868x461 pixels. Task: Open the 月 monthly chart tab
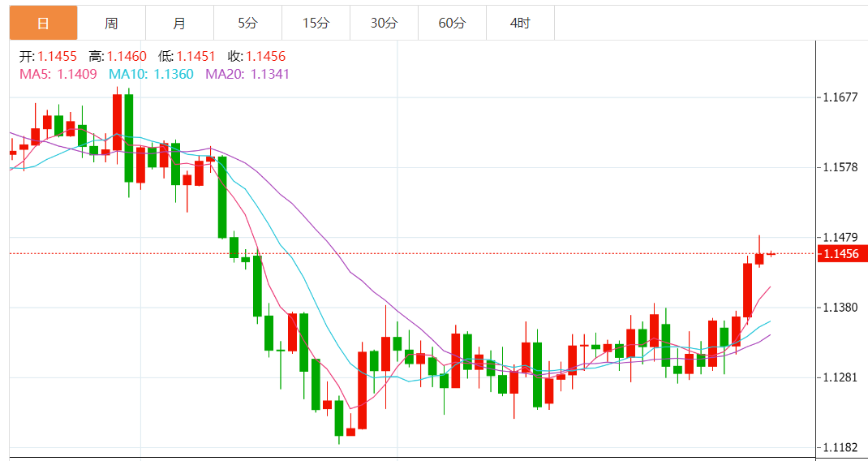pos(179,23)
